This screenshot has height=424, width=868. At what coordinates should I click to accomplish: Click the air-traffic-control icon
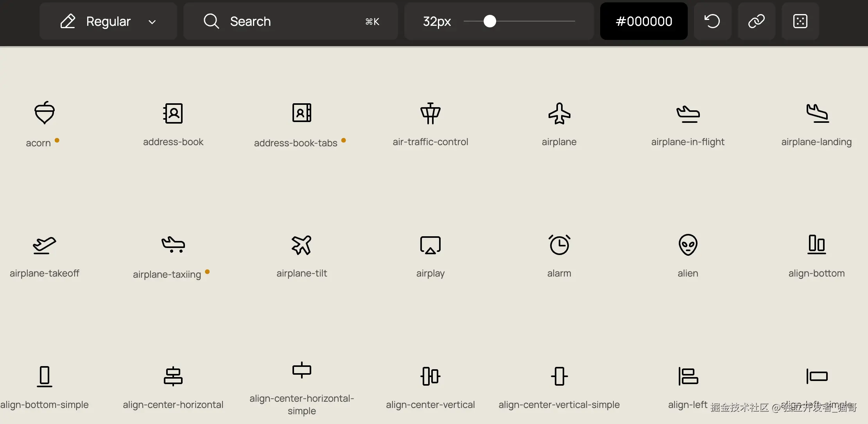coord(430,113)
